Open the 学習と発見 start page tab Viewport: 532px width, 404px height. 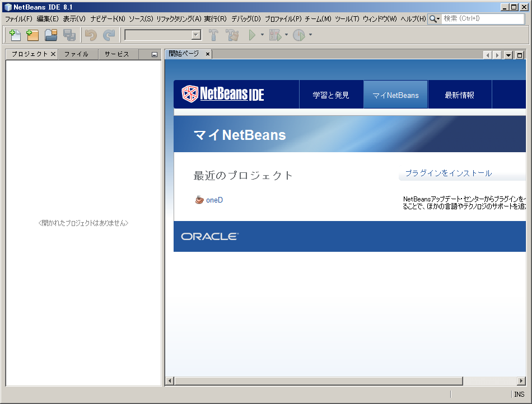(331, 95)
